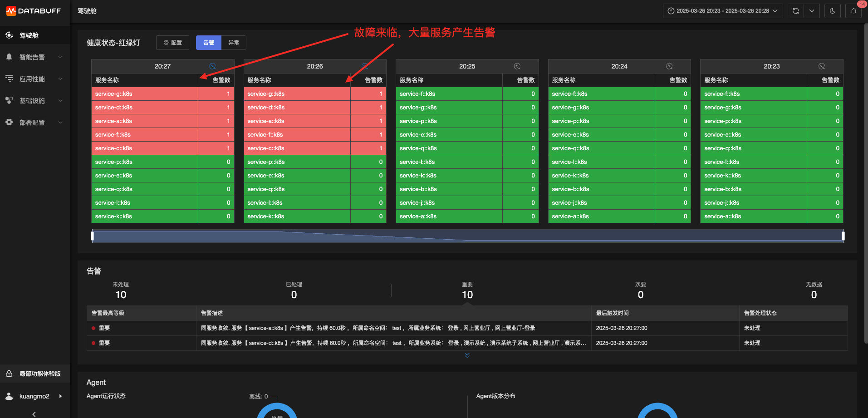Collapse the sidebar with the bottom left arrow
868x418 pixels.
(34, 414)
